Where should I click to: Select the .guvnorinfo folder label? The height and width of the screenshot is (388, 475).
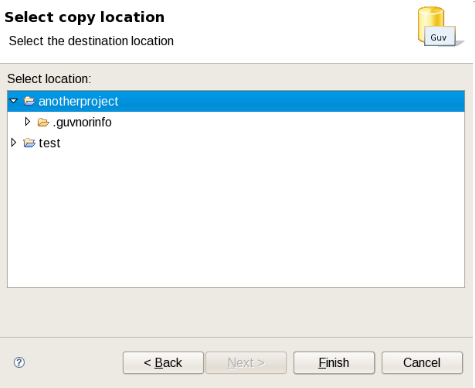click(82, 122)
